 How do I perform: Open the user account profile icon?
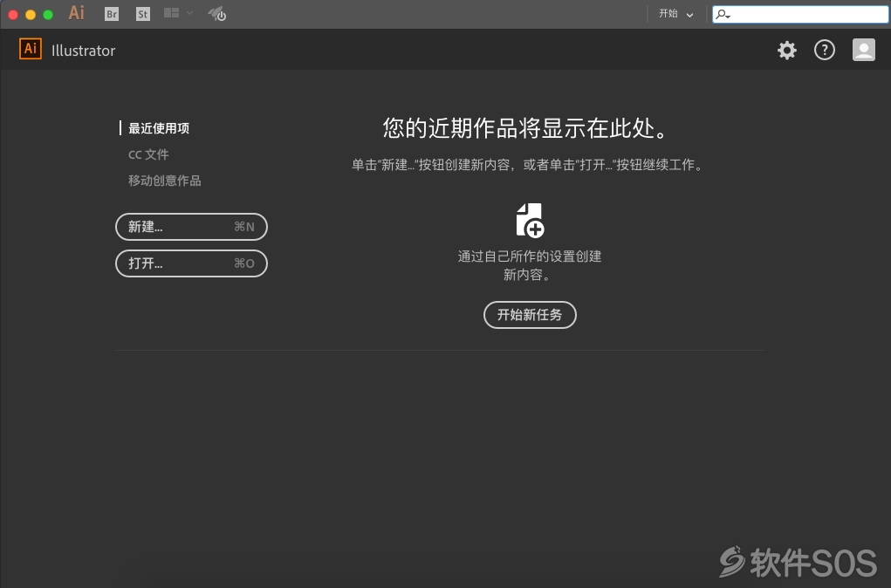tap(864, 50)
